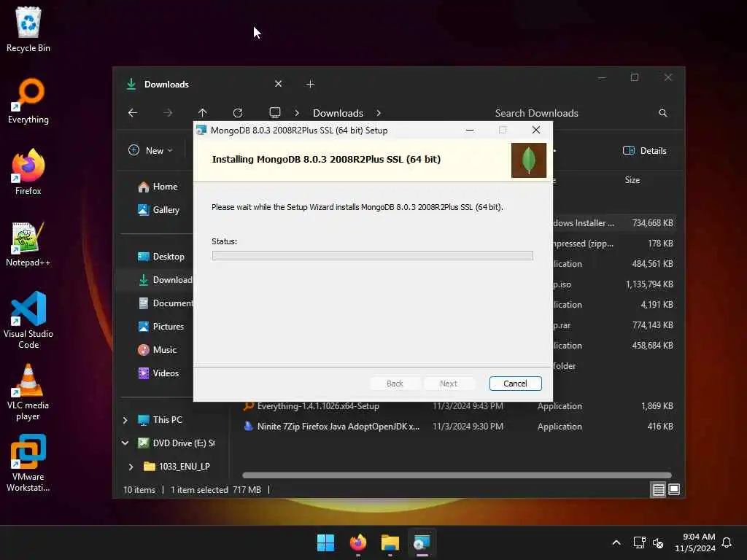Open the VLC media player desktop shortcut
This screenshot has height=560, width=747.
(x=28, y=392)
